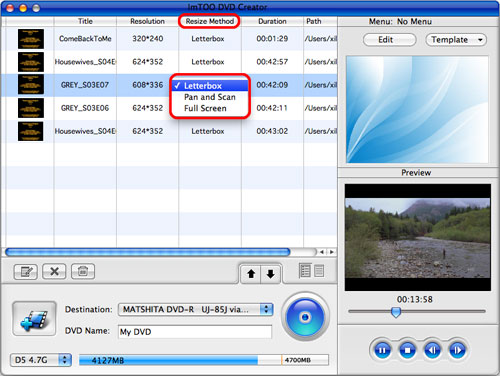Viewport: 500px width, 376px height.
Task: Click the Resize Method column header
Action: (x=210, y=21)
